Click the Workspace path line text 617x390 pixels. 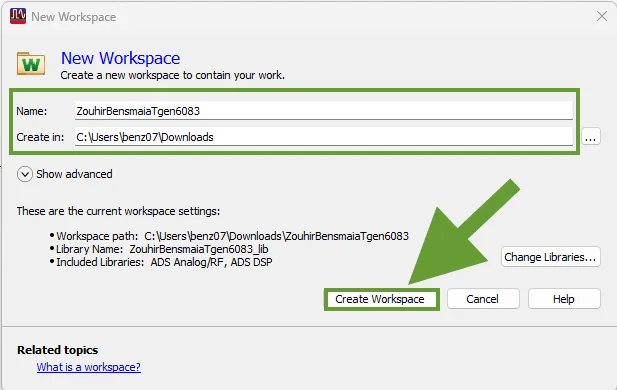pyautogui.click(x=233, y=236)
